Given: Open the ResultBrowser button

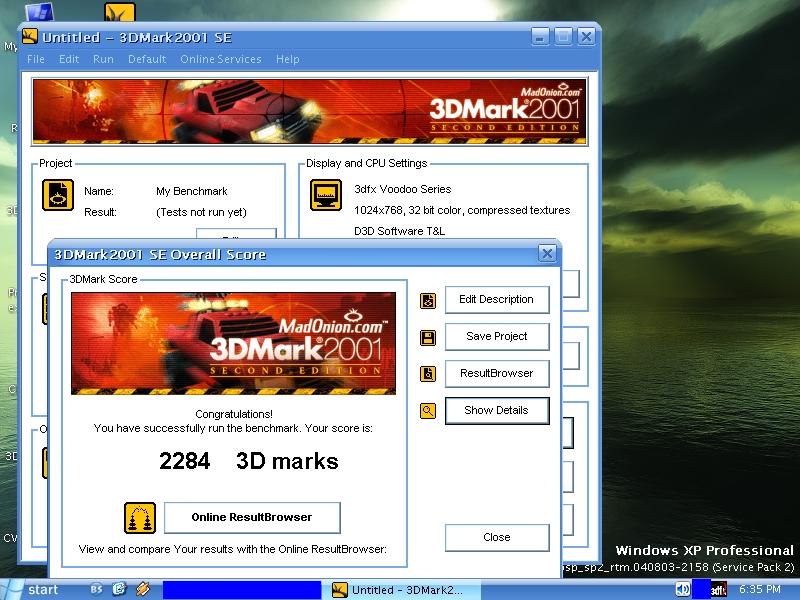Looking at the screenshot, I should [497, 373].
